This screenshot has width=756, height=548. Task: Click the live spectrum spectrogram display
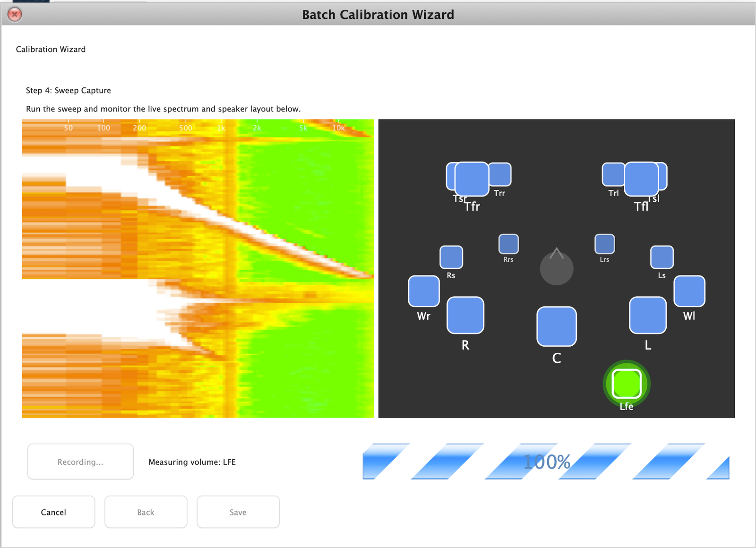pos(198,268)
